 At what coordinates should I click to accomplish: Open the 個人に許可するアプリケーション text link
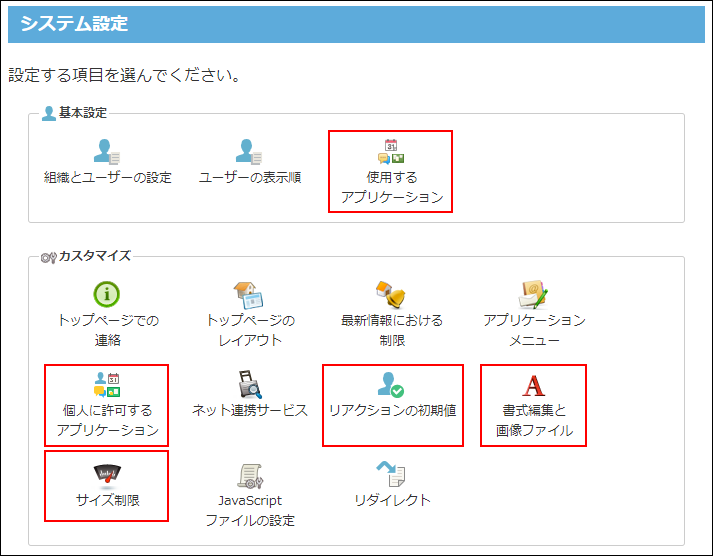(108, 420)
